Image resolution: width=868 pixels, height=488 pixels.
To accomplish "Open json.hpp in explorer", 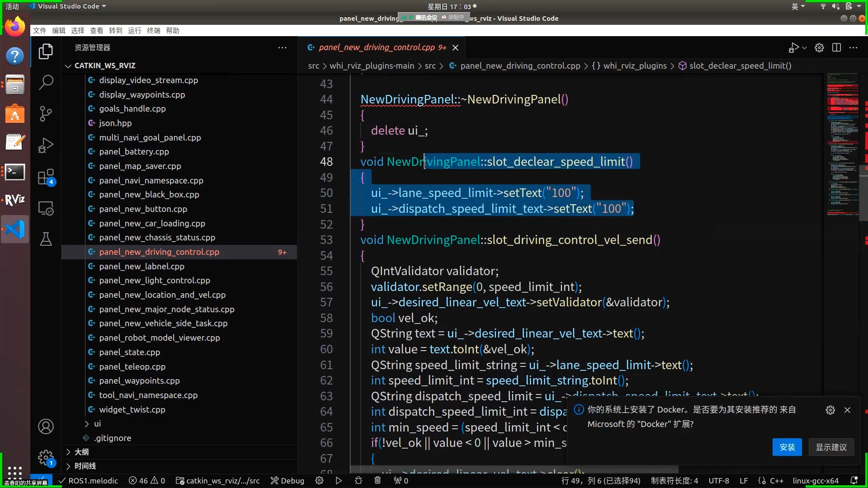I will click(115, 123).
